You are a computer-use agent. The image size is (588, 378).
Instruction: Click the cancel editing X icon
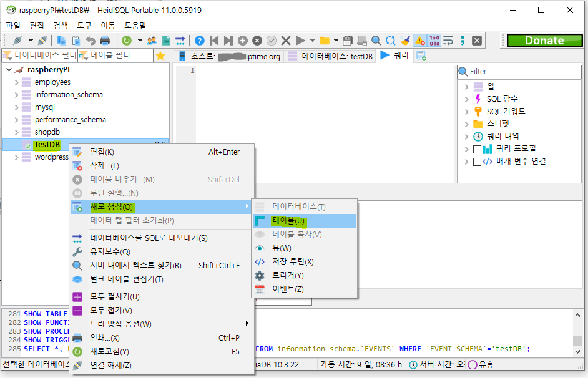point(286,41)
